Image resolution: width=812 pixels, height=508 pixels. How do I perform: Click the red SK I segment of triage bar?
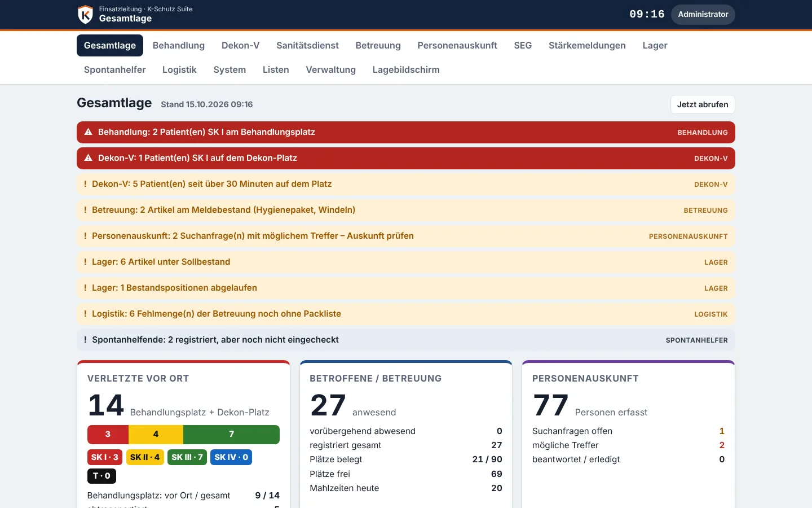click(x=108, y=435)
